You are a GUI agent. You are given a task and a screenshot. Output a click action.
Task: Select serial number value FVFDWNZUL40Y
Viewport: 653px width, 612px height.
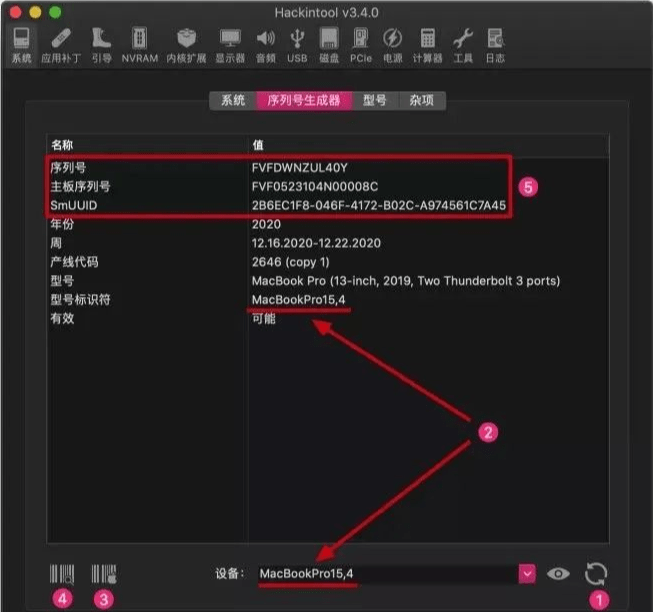click(299, 168)
